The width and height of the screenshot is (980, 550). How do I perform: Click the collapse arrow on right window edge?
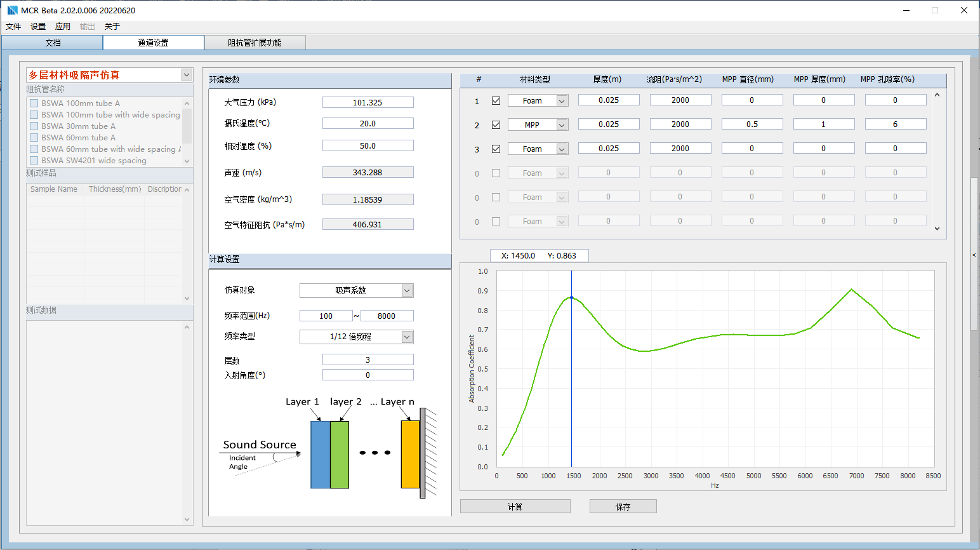point(974,255)
